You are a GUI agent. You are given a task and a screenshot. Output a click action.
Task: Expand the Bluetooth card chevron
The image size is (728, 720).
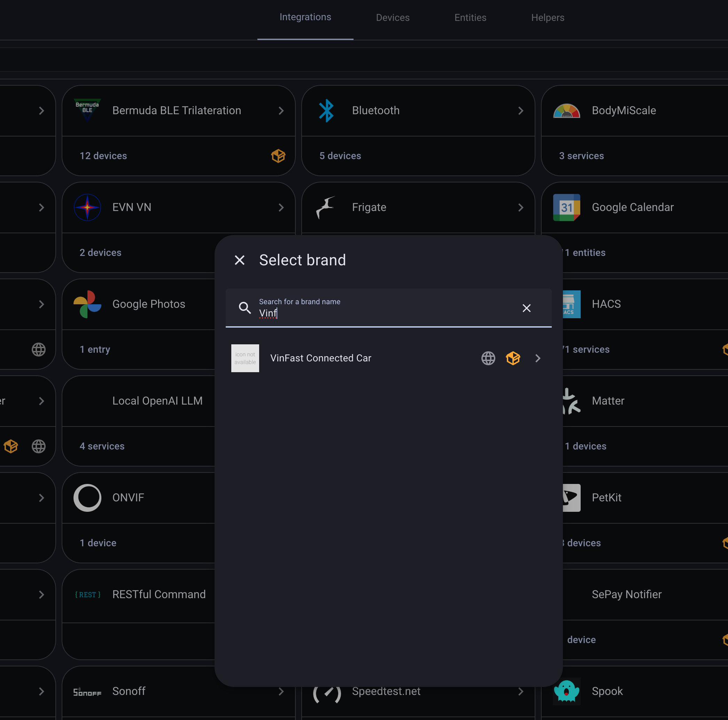[x=521, y=110]
